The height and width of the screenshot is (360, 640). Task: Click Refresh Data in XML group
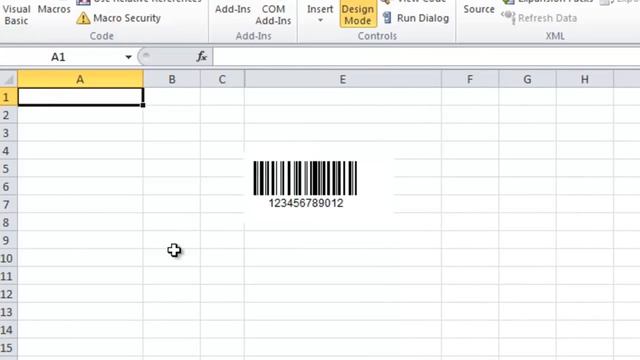coord(547,18)
